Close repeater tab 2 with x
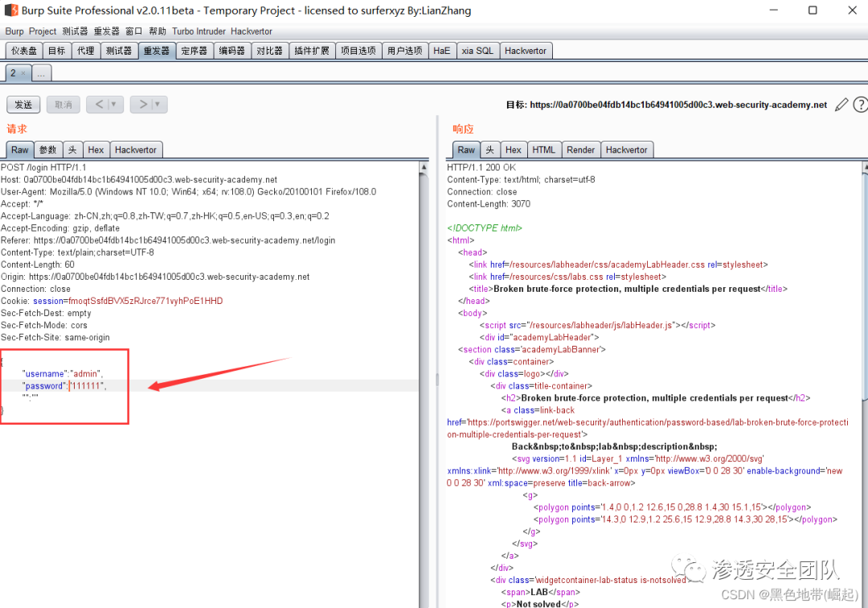 click(x=23, y=73)
